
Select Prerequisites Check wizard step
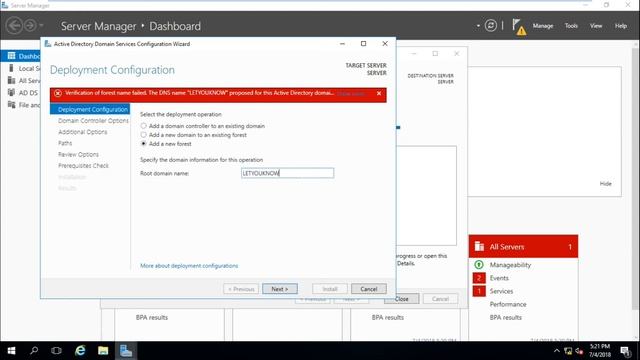[83, 166]
